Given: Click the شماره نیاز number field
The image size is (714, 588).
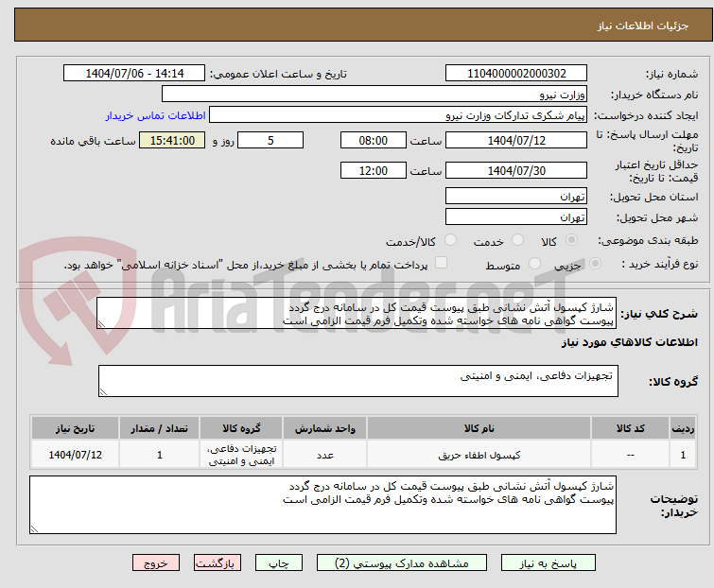Looking at the screenshot, I should coord(516,74).
